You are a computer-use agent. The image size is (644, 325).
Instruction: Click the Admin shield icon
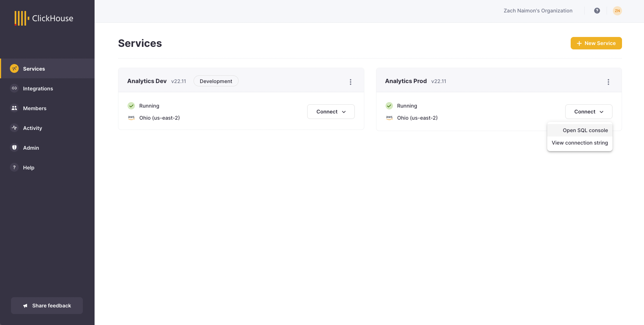click(x=14, y=147)
